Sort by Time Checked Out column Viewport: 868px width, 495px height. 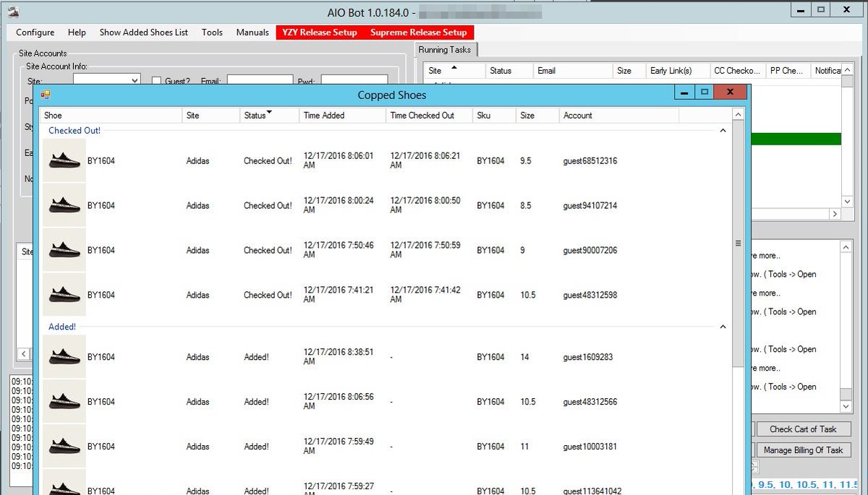(429, 116)
